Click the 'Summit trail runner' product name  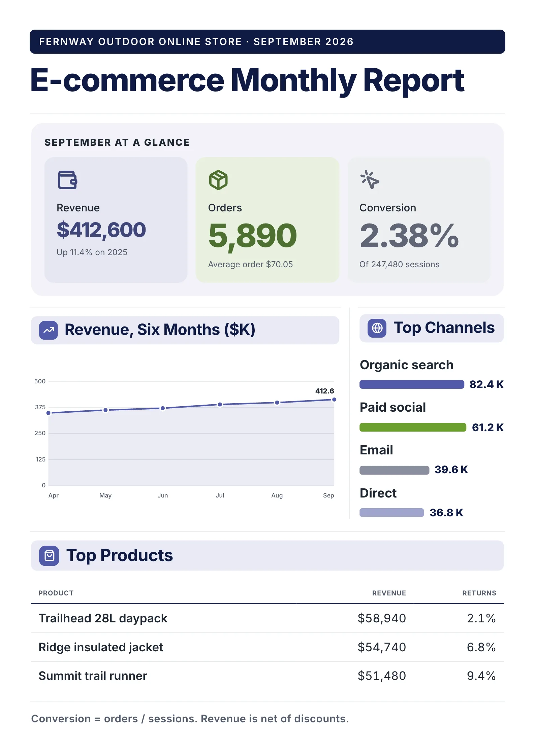click(x=93, y=676)
